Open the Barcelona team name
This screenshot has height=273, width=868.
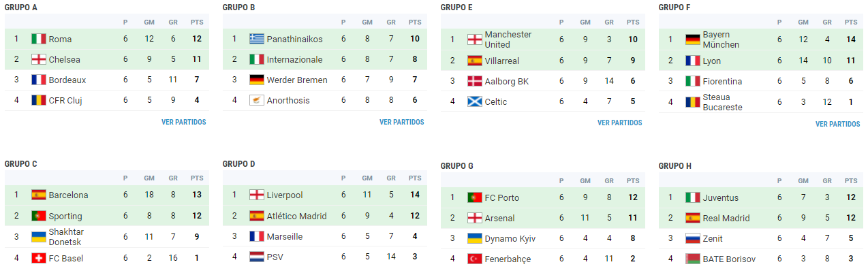(68, 195)
